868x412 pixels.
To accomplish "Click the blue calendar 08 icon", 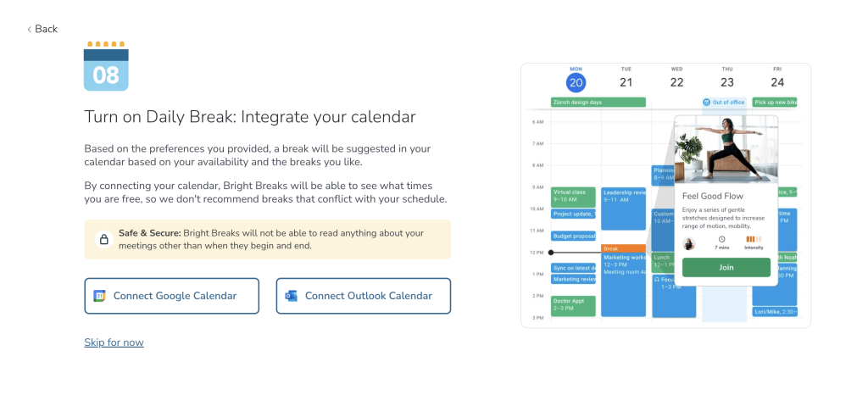I will pos(106,66).
